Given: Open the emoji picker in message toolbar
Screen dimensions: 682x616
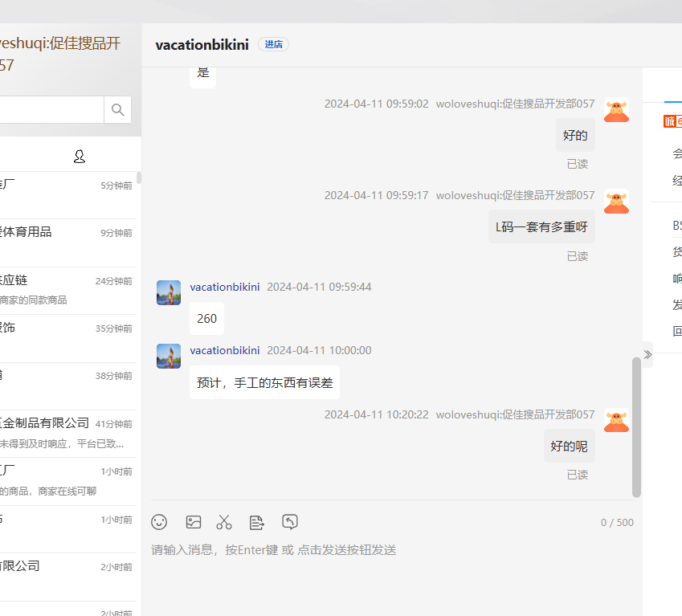Looking at the screenshot, I should click(159, 522).
